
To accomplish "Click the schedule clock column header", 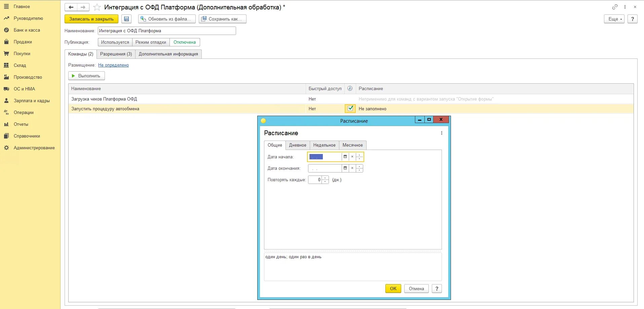I will [350, 88].
